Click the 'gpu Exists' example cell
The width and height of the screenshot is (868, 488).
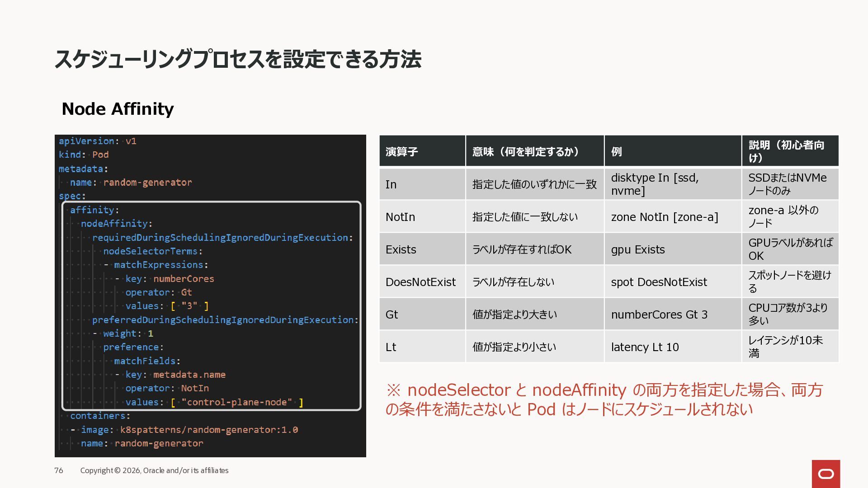coord(638,249)
